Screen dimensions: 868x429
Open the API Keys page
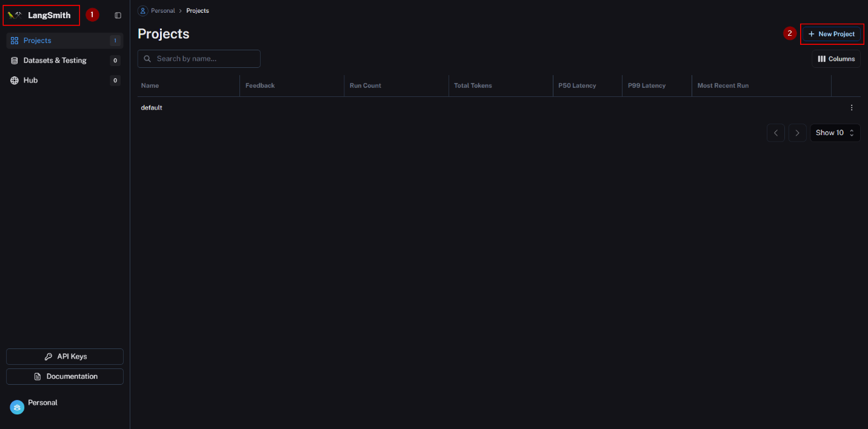(65, 356)
